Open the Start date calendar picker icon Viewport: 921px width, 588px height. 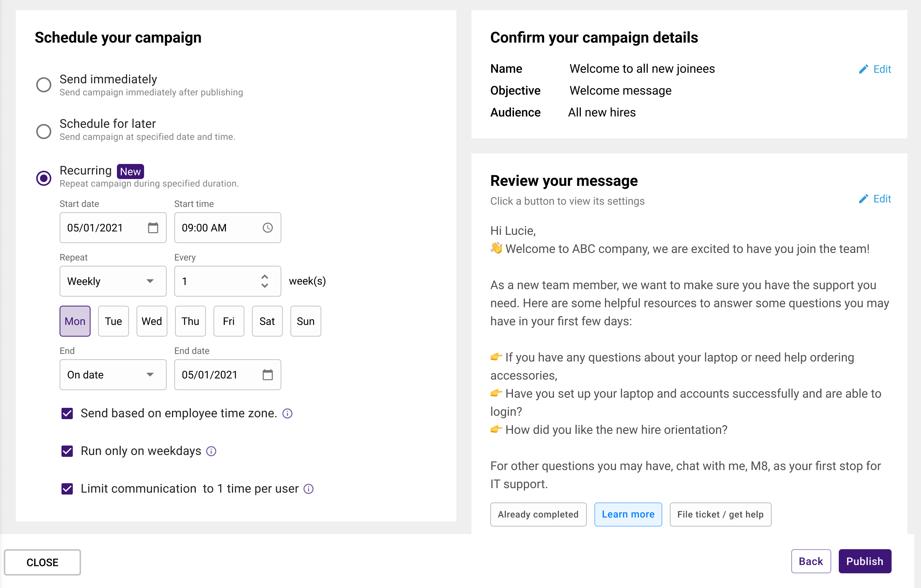point(153,228)
